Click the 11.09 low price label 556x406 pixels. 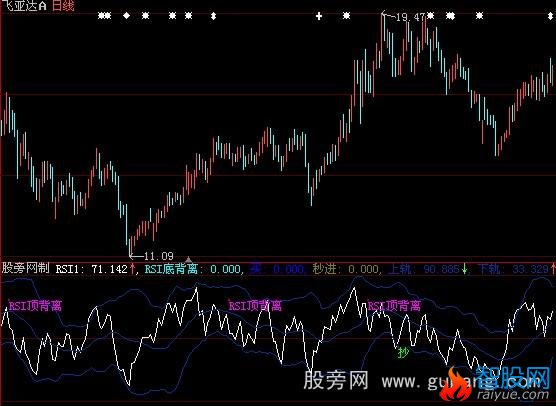pos(159,256)
